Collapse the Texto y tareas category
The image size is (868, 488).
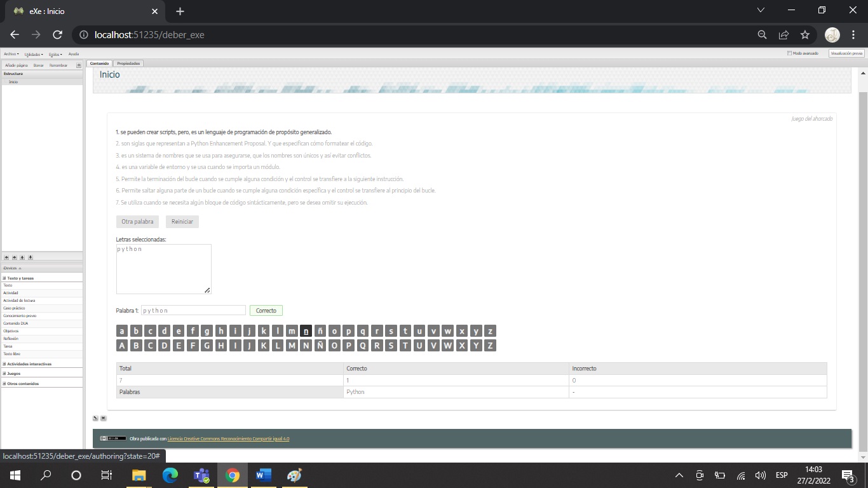tap(5, 278)
